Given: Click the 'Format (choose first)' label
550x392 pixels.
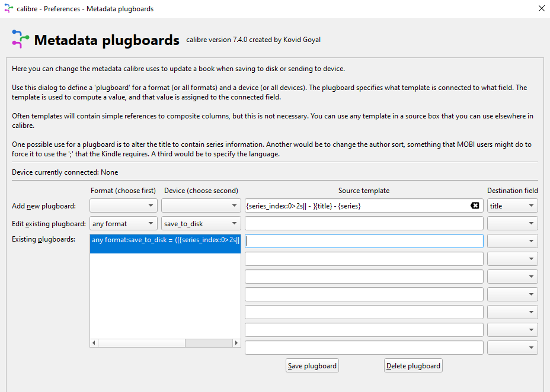Looking at the screenshot, I should pos(123,191).
